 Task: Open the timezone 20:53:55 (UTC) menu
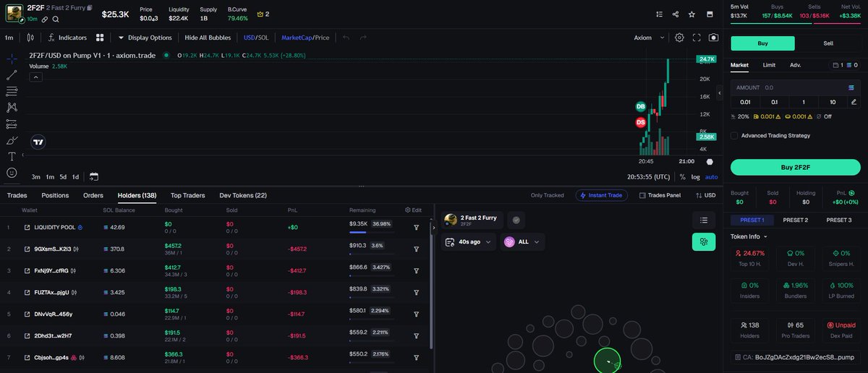(x=650, y=176)
